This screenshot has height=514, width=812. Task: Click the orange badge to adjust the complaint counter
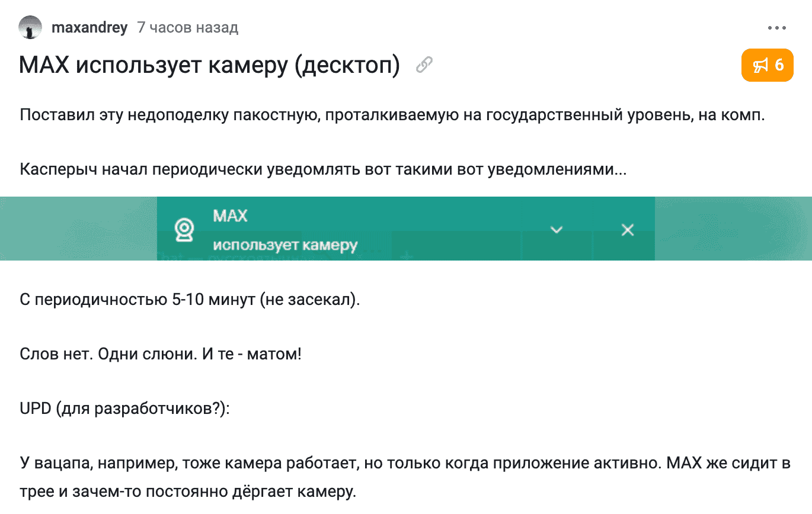(767, 65)
